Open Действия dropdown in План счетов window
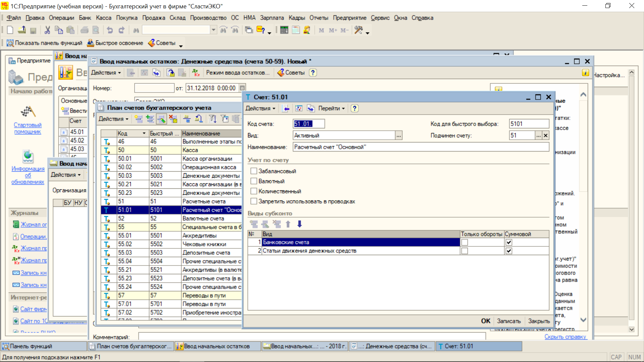Image resolution: width=644 pixels, height=362 pixels. 113,119
